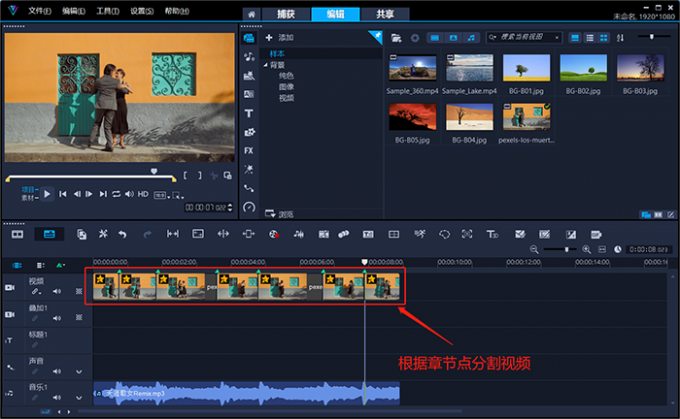Open the 文件 menu
Viewport: 680px width, 419px height.
(39, 11)
